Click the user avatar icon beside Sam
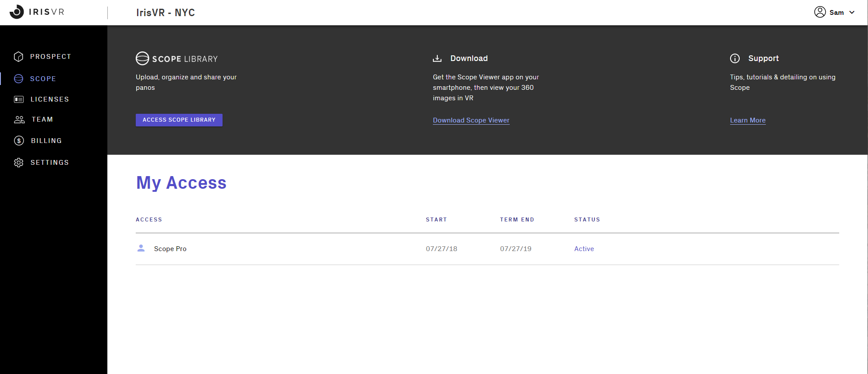 click(x=820, y=12)
